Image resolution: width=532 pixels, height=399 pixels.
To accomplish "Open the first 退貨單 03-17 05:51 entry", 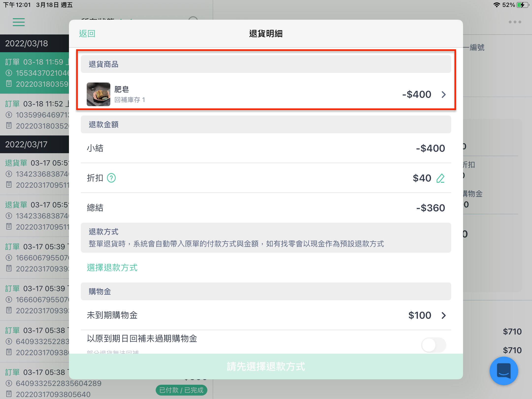I will (34, 174).
